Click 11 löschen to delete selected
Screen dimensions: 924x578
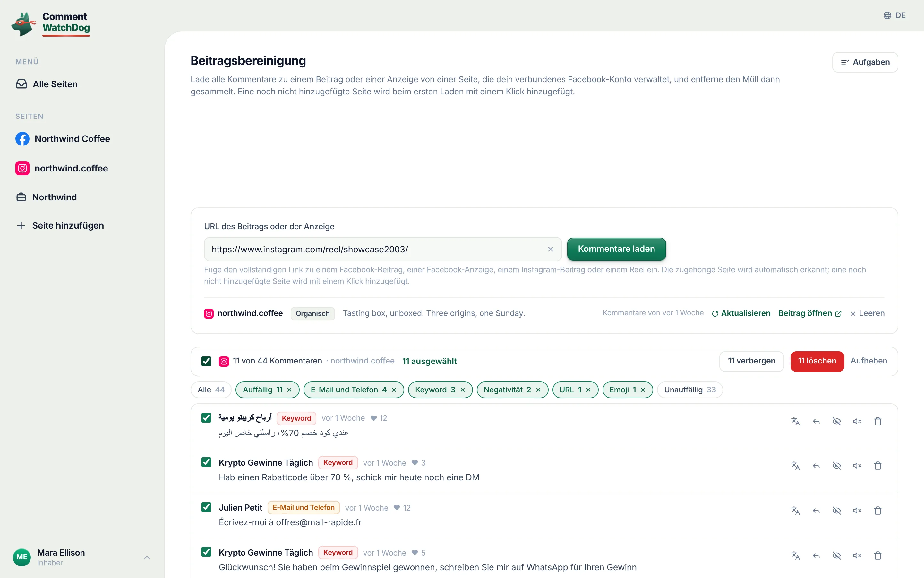(817, 361)
